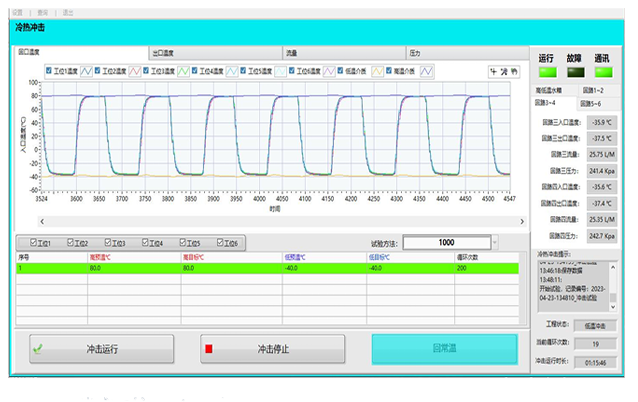
Task: Click the 高温介质 legend line icon
Action: (x=427, y=71)
